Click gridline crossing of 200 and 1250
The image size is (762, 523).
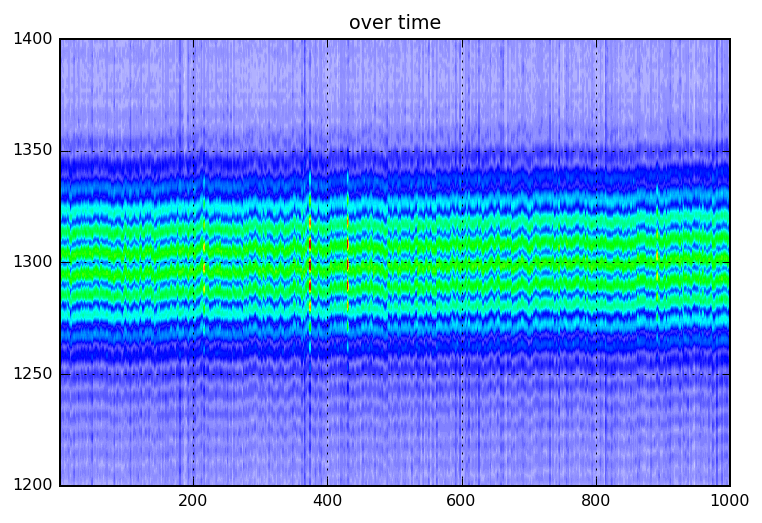tap(193, 374)
